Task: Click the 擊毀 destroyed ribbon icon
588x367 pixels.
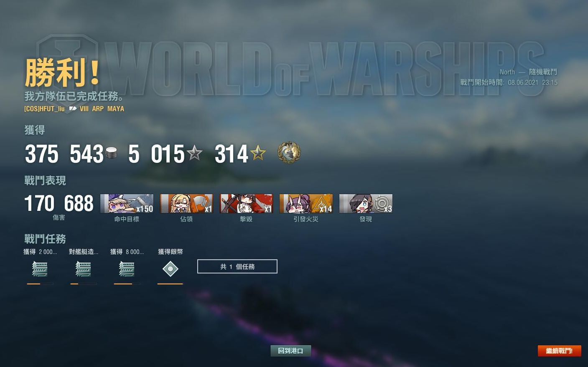Action: pos(246,204)
